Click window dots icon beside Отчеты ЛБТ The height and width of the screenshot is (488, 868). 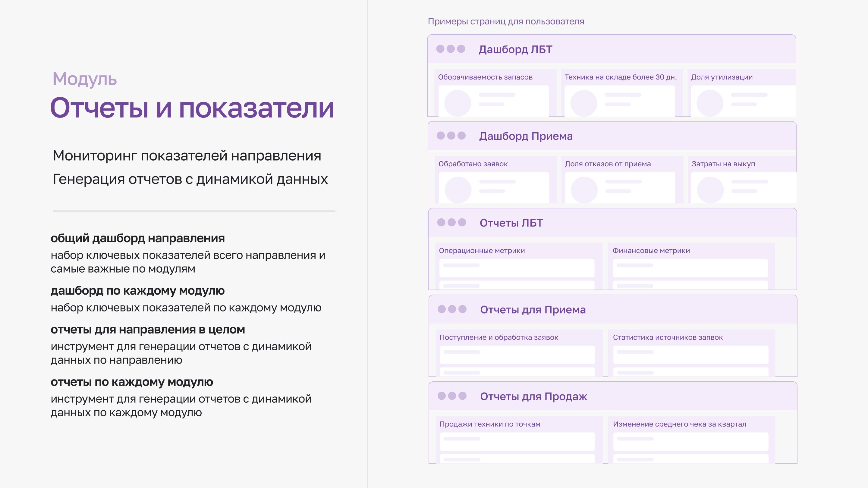coord(451,222)
